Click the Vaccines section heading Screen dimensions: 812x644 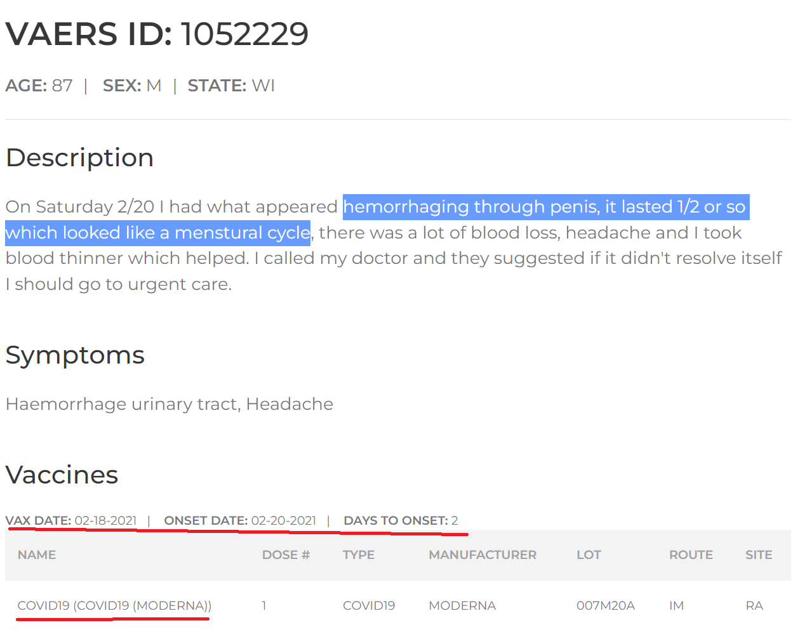62,475
